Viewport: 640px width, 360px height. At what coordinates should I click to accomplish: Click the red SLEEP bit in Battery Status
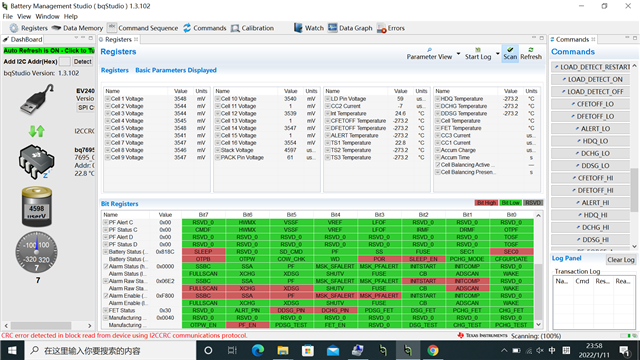(x=203, y=251)
